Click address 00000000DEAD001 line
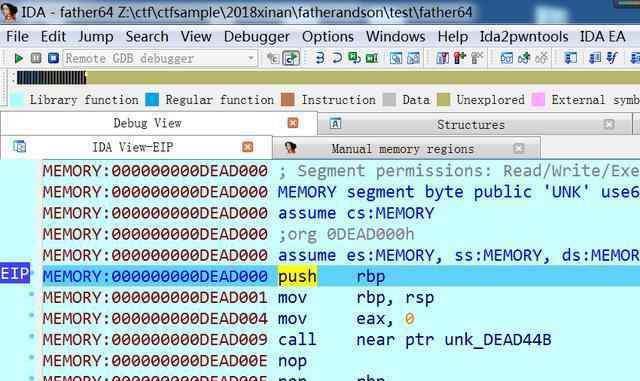640x381 pixels. 155,298
